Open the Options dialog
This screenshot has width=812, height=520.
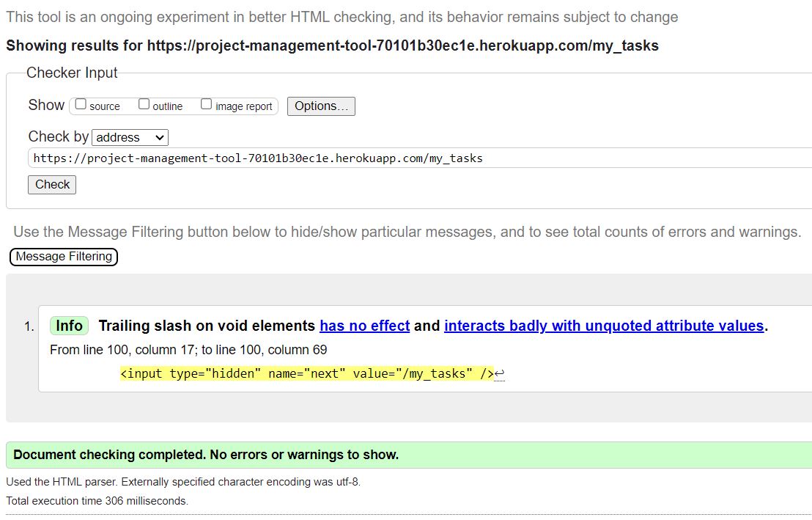(x=321, y=106)
